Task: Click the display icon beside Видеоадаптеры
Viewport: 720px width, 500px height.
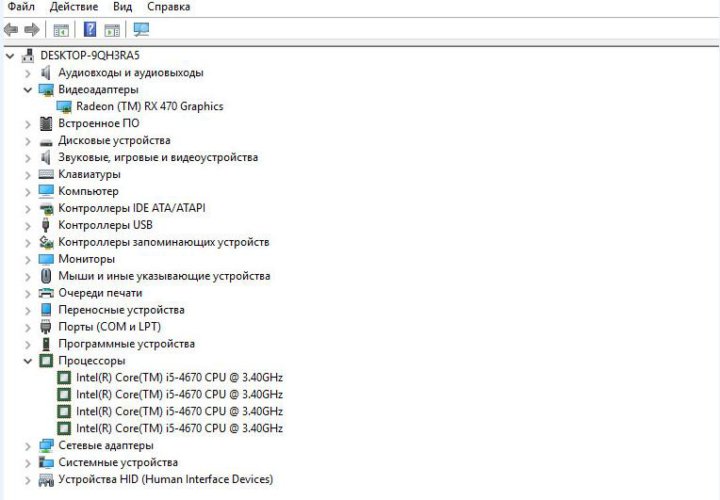Action: tap(46, 90)
